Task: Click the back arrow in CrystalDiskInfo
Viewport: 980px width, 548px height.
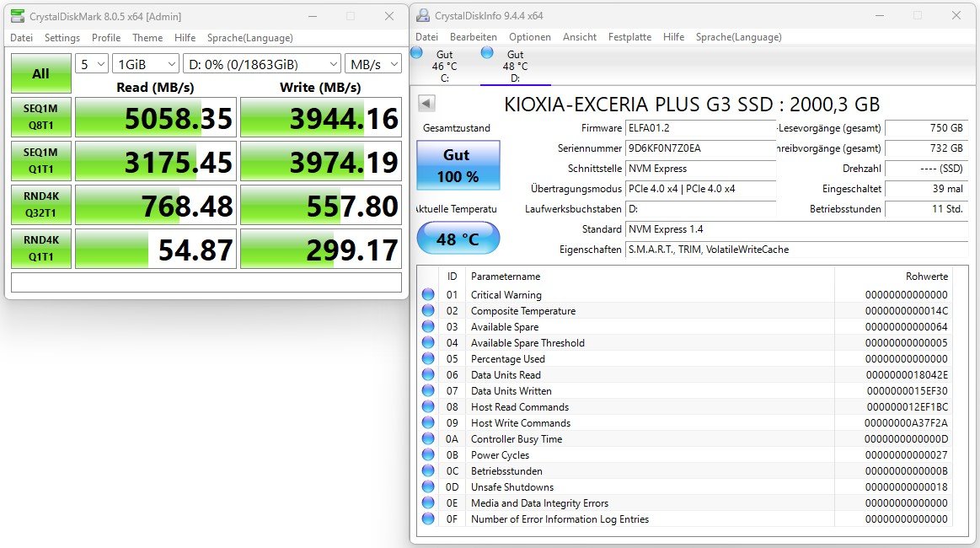Action: point(426,102)
